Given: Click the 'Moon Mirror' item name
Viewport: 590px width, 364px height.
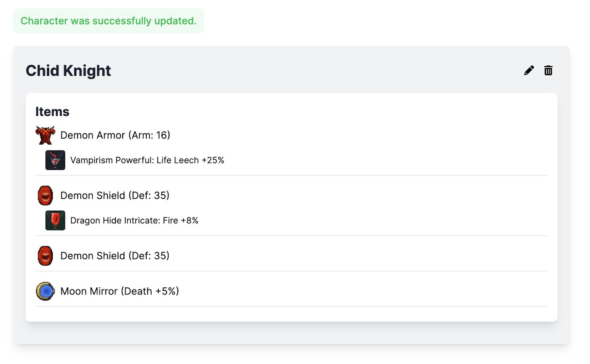Looking at the screenshot, I should [89, 291].
